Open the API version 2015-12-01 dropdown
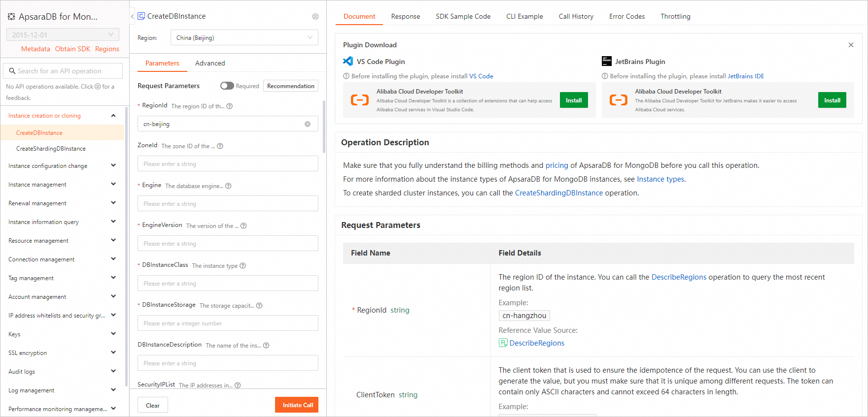Screen dimensions: 868x417 click(x=63, y=35)
